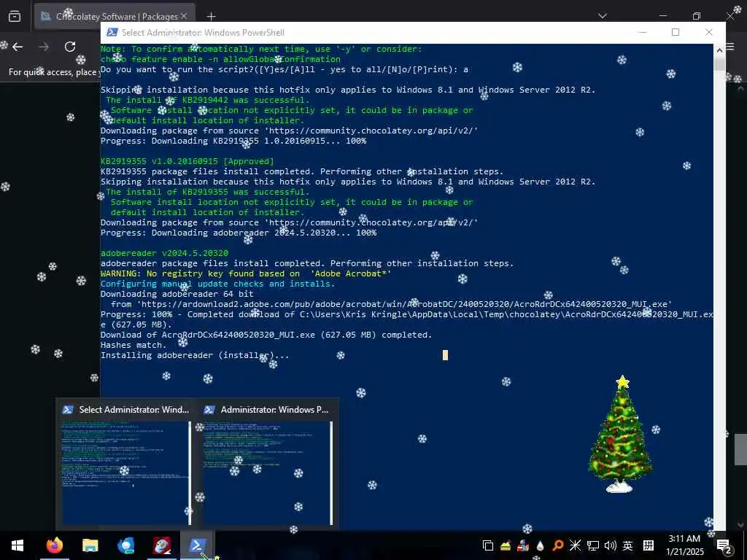Click the PowerShell taskbar icon

pos(197,545)
